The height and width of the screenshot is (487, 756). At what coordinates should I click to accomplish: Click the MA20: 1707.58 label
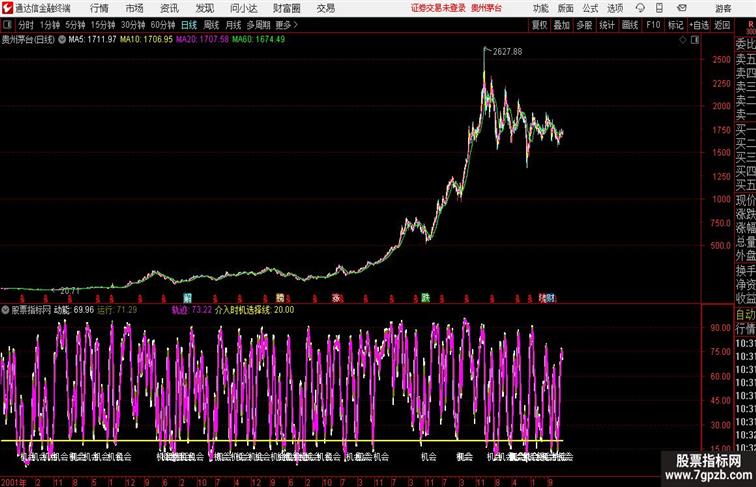(202, 40)
